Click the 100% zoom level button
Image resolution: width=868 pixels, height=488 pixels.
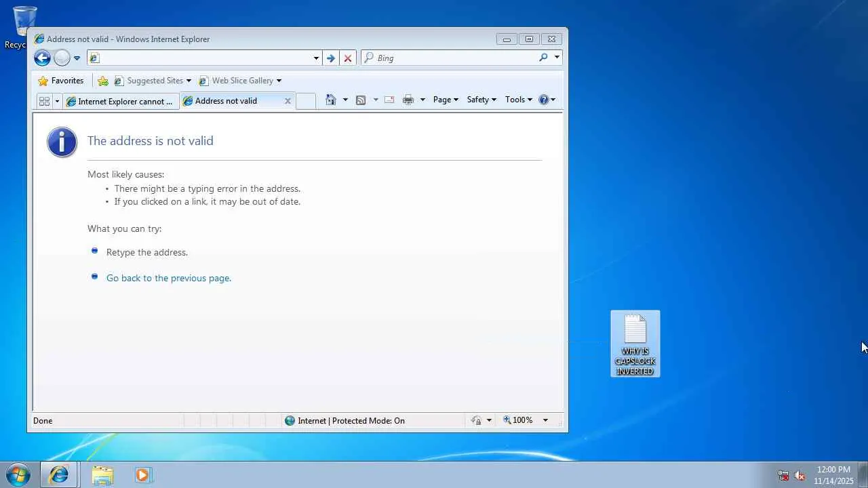click(x=518, y=421)
